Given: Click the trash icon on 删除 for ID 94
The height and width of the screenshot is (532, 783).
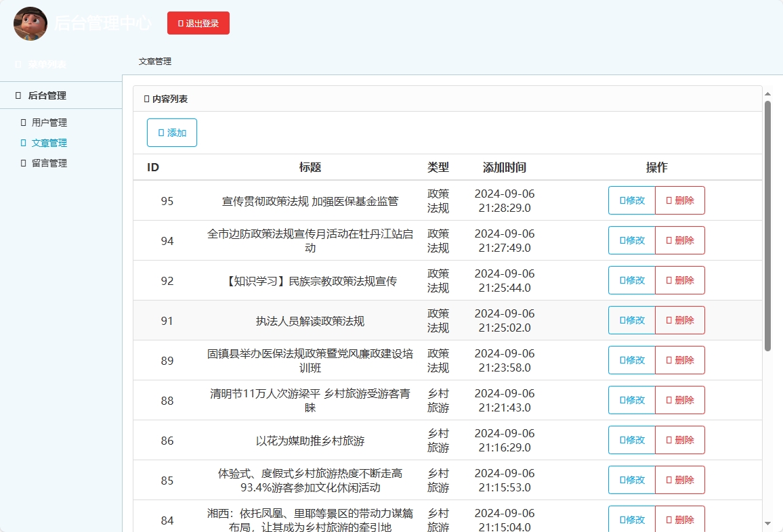Looking at the screenshot, I should click(x=671, y=240).
